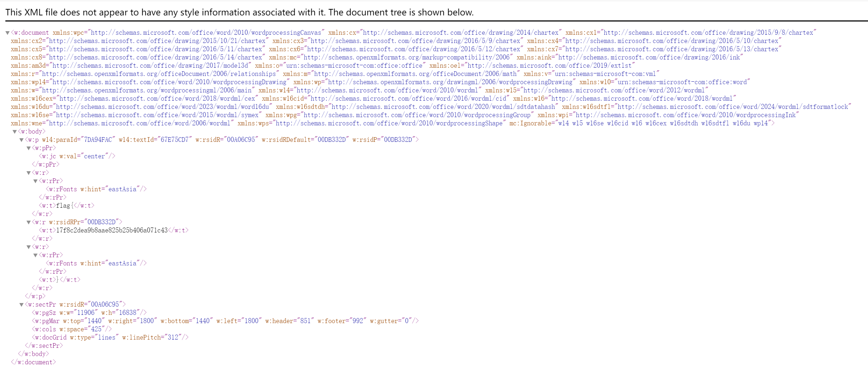
Task: Collapse the w:r node with rsidRPr attribute
Action: click(29, 222)
